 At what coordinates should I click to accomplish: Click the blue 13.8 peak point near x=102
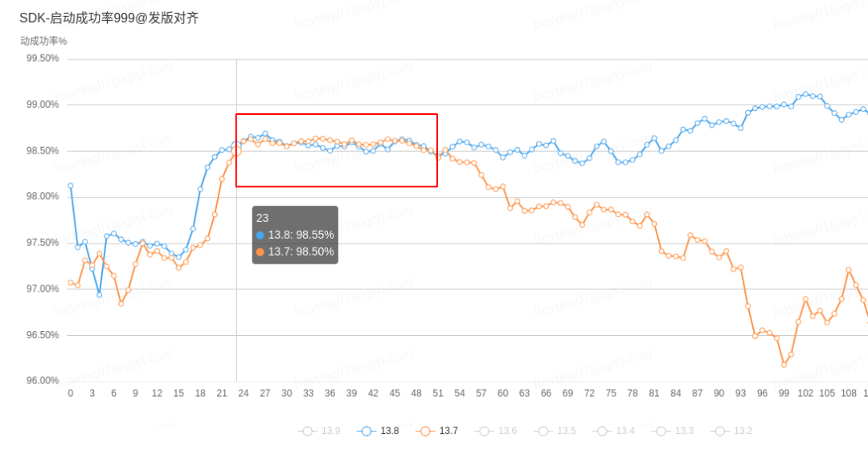(x=805, y=94)
